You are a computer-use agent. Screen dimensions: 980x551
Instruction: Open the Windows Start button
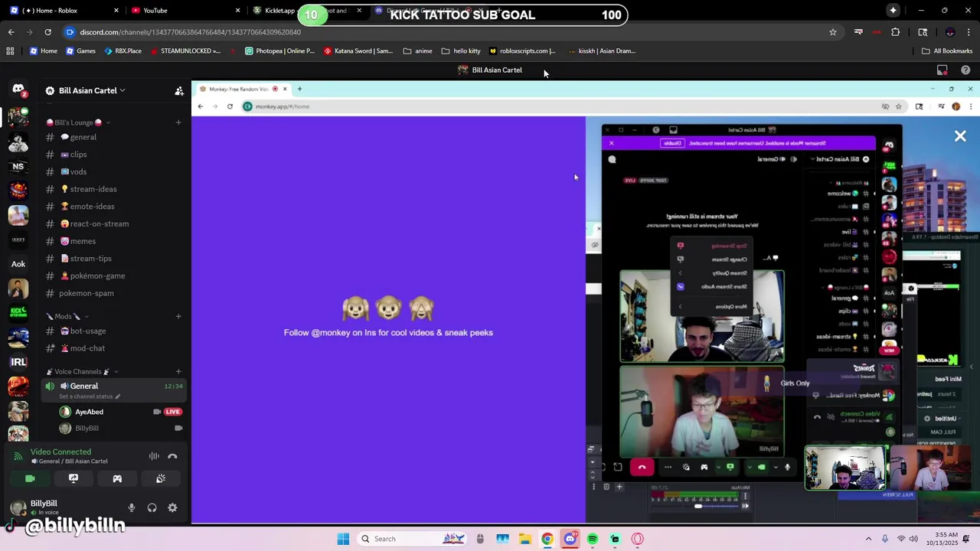tap(343, 539)
